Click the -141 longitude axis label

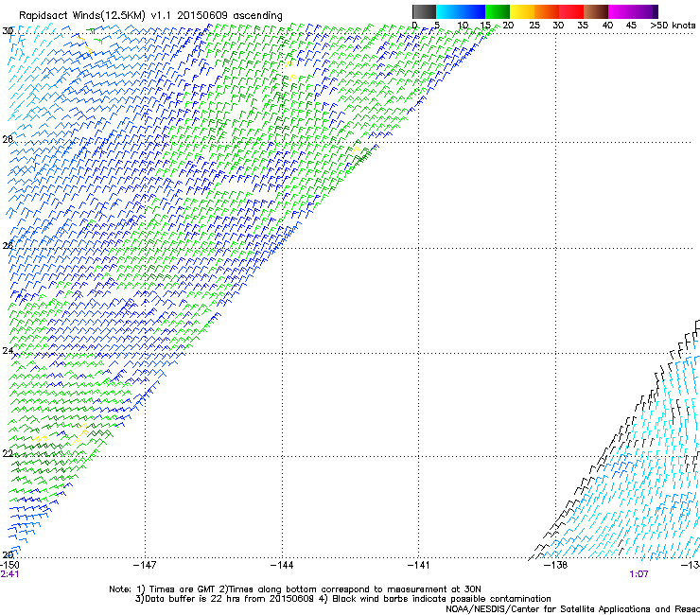[x=419, y=565]
